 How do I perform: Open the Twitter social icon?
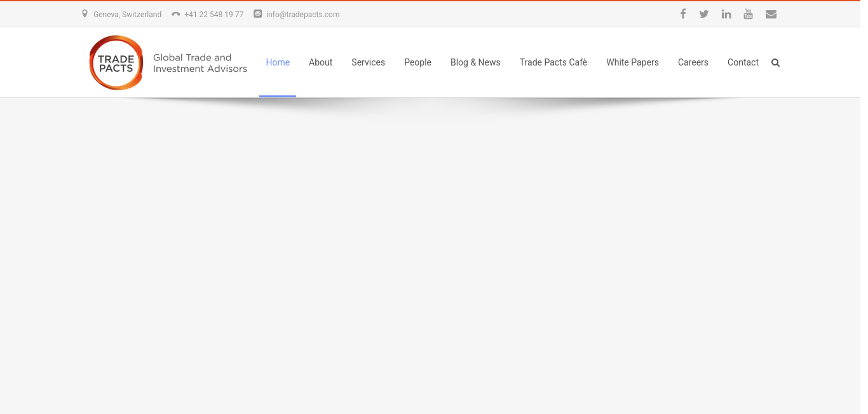pos(704,14)
